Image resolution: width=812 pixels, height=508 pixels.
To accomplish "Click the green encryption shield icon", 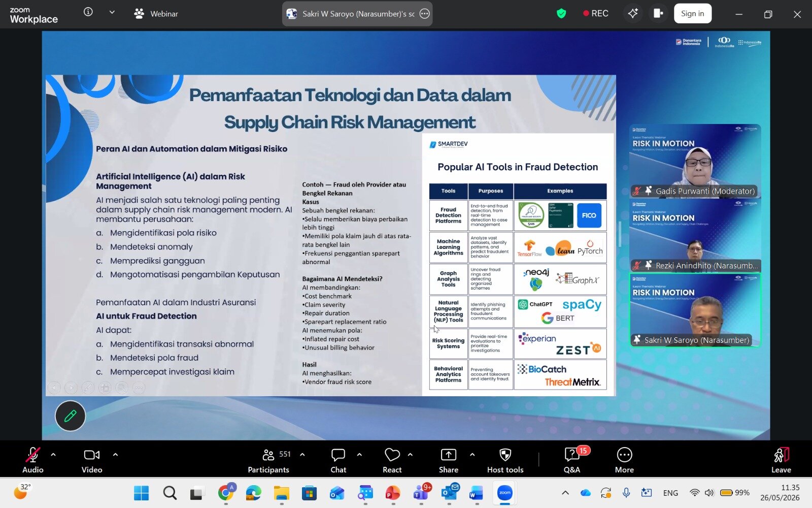I will 561,14.
